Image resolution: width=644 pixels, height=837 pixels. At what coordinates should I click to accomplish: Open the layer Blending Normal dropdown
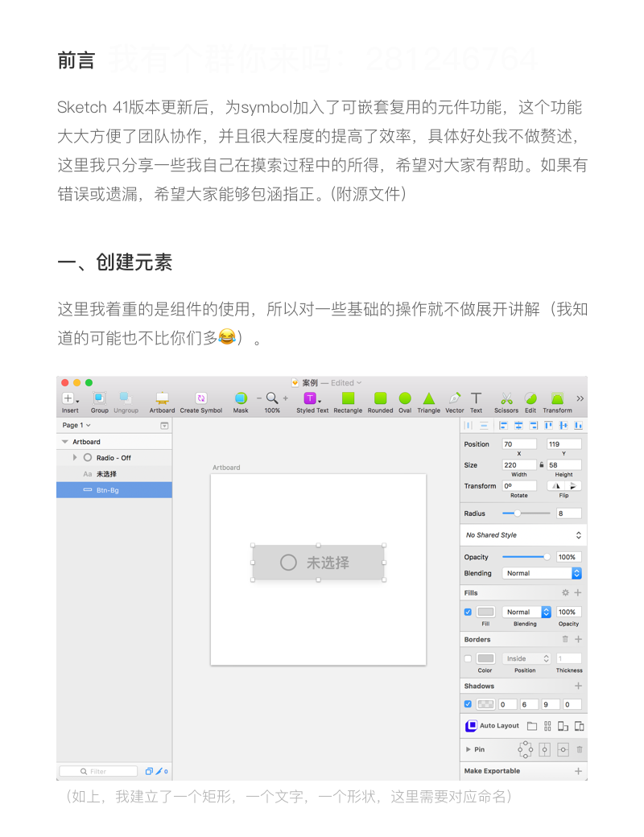coord(542,573)
